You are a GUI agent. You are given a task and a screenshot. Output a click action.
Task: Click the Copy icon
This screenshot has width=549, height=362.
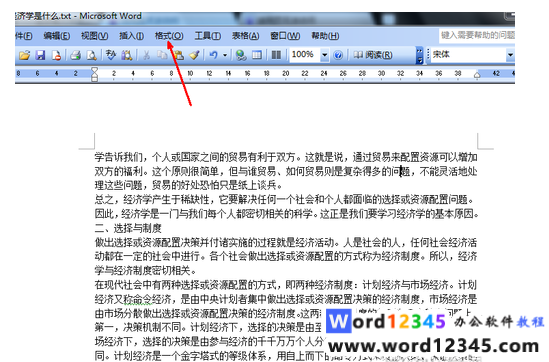click(x=162, y=55)
